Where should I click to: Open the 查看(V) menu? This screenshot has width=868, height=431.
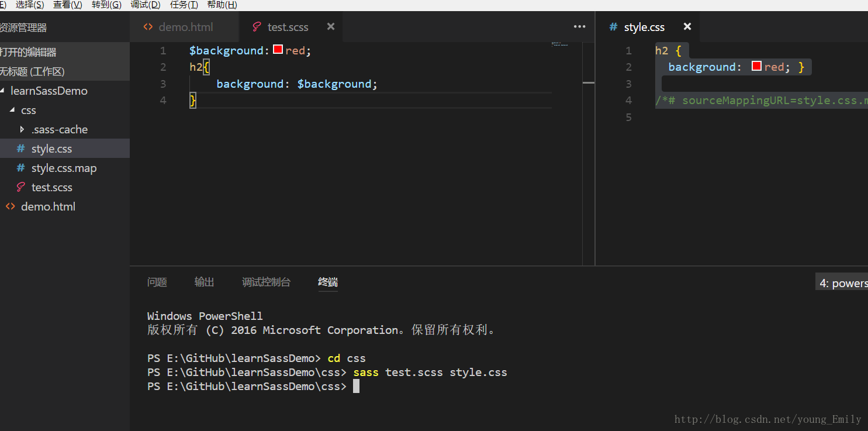coord(68,5)
